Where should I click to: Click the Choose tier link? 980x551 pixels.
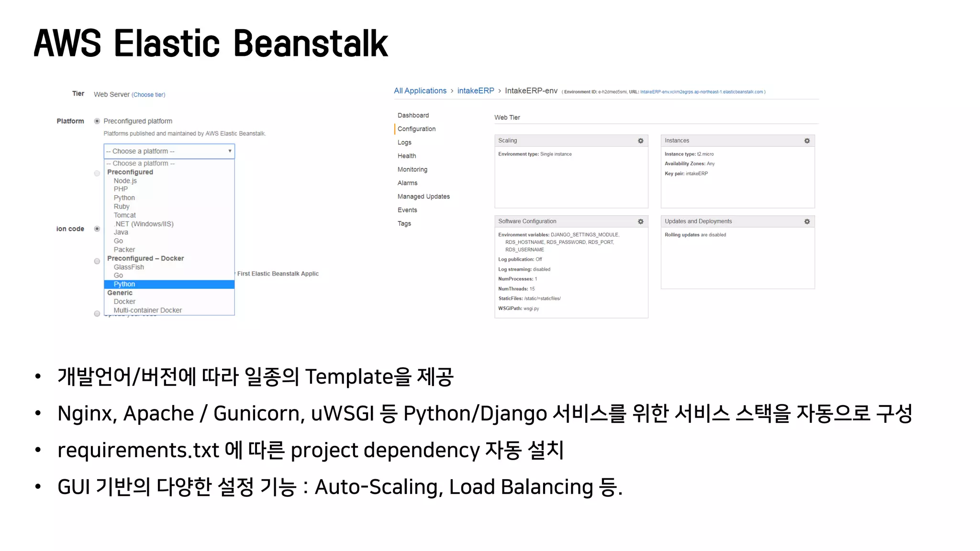[x=148, y=95]
